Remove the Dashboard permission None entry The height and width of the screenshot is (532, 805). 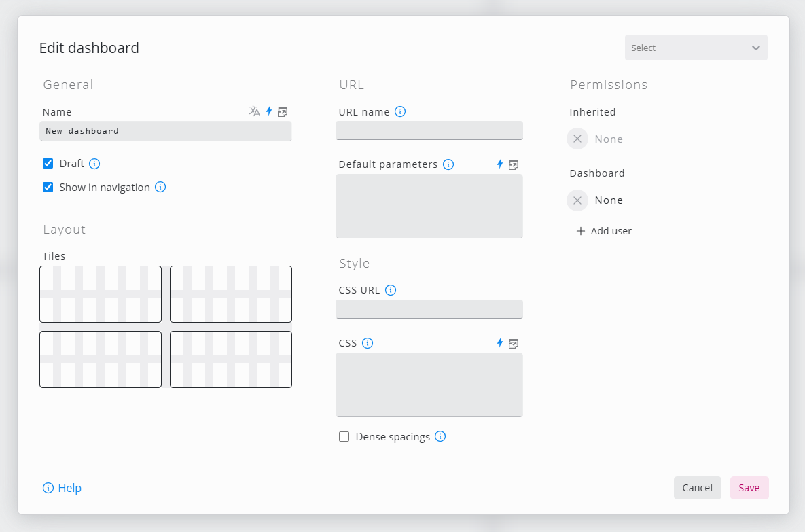(x=577, y=200)
